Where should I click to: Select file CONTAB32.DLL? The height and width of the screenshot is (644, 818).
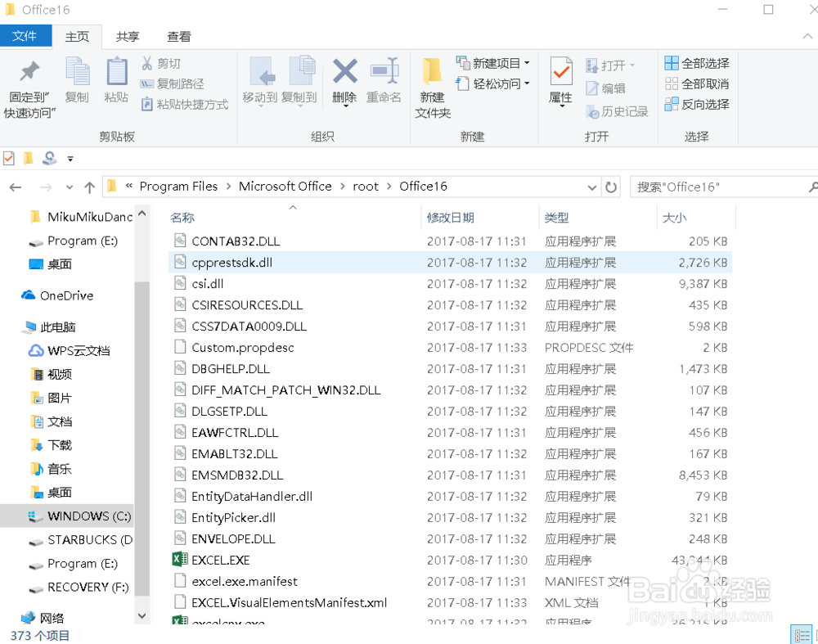pyautogui.click(x=452, y=241)
